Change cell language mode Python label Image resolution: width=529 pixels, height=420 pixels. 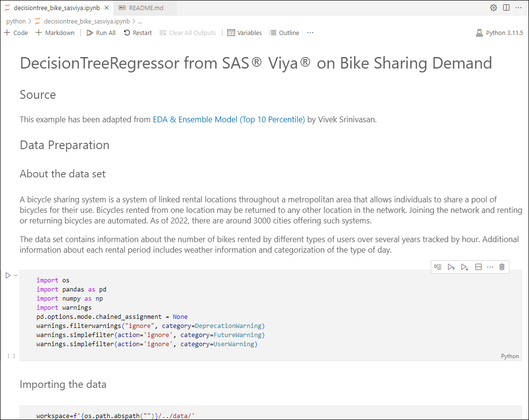click(510, 356)
